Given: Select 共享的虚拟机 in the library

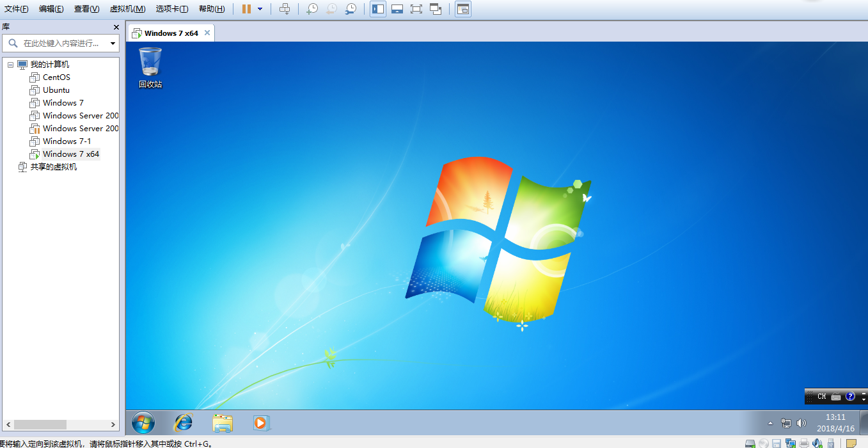Looking at the screenshot, I should click(54, 167).
